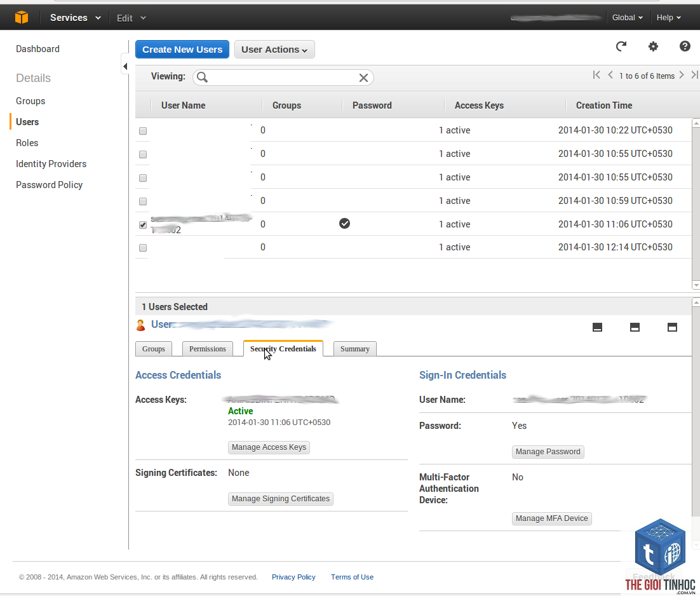Image resolution: width=700 pixels, height=596 pixels.
Task: Switch to the Security Credentials tab
Action: (x=283, y=349)
